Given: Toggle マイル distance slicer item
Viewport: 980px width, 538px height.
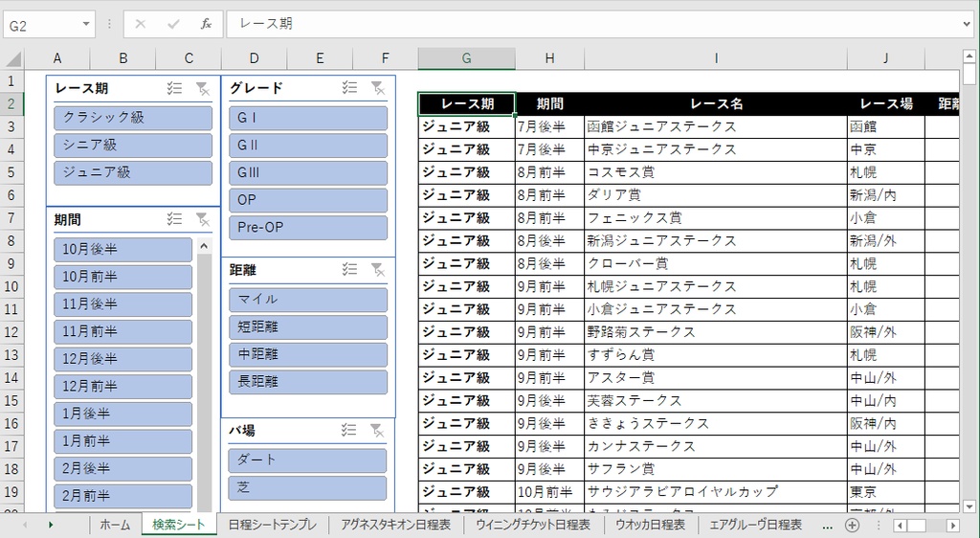Looking at the screenshot, I should click(308, 300).
